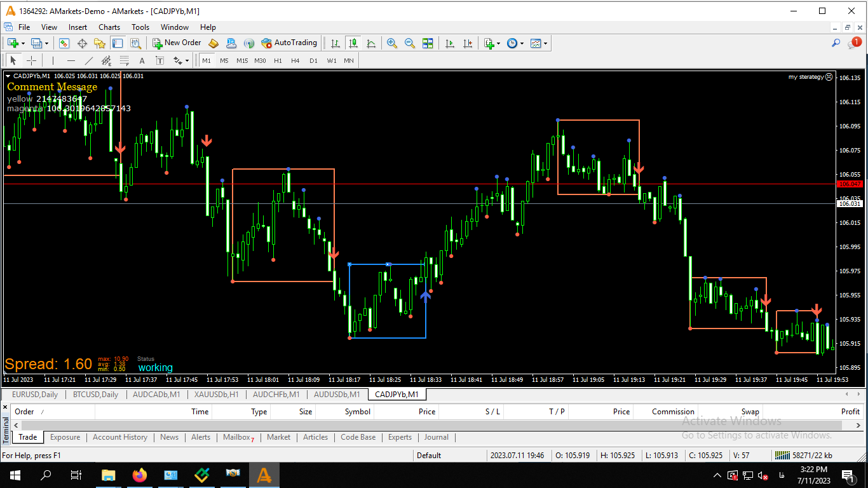
Task: Expand the Arrows tool dropdown arrow
Action: click(x=187, y=61)
